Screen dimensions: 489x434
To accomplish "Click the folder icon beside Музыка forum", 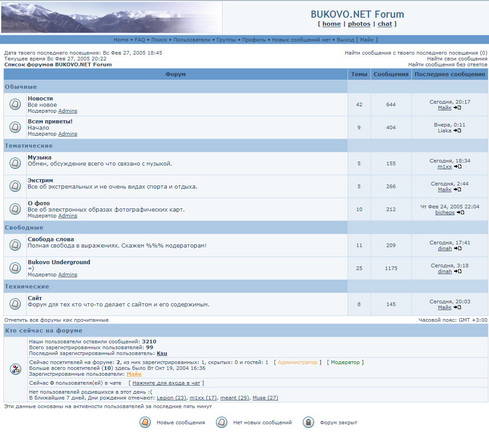I will (15, 163).
